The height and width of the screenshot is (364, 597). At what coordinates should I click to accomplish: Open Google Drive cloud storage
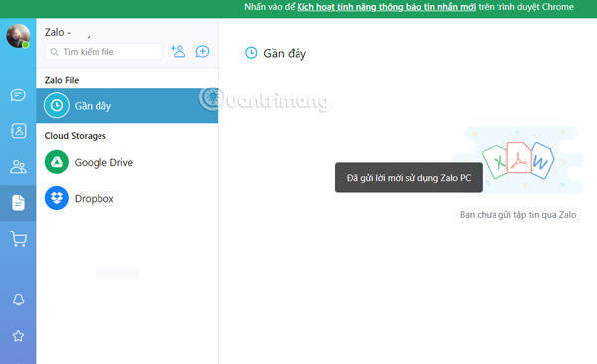pyautogui.click(x=126, y=162)
